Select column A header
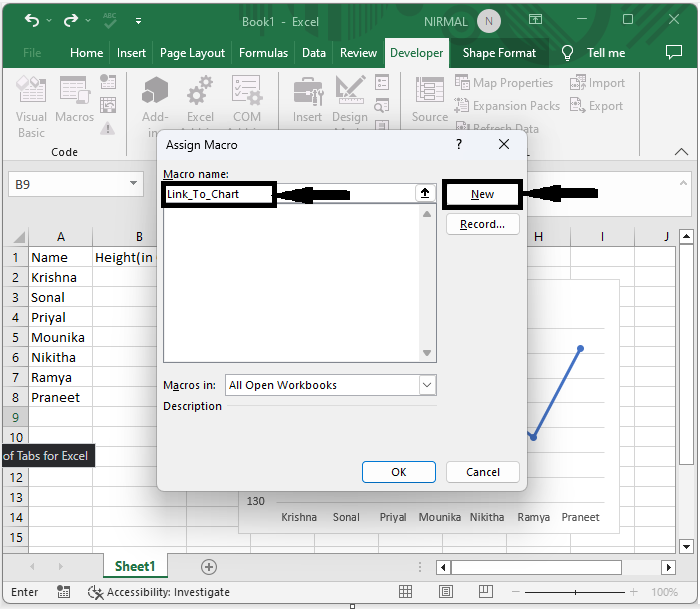This screenshot has width=700, height=609. pos(61,237)
